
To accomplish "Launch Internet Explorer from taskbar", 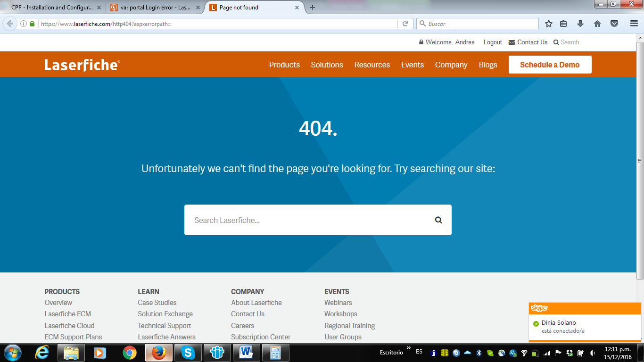I will [x=42, y=352].
